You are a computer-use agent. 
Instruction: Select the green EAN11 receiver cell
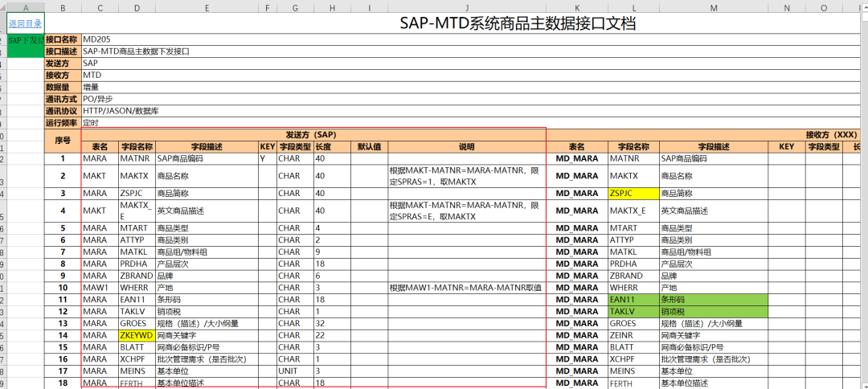tap(633, 299)
